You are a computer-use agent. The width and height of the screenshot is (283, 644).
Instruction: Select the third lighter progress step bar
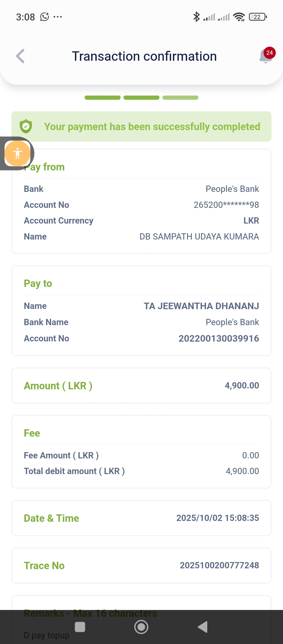tap(180, 98)
